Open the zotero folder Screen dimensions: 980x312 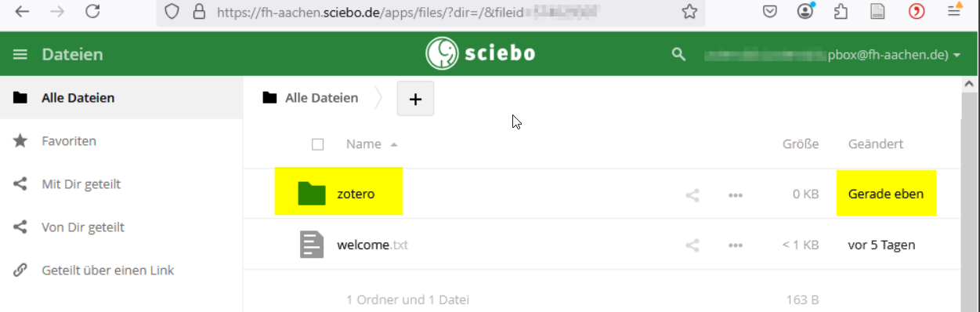[x=356, y=194]
